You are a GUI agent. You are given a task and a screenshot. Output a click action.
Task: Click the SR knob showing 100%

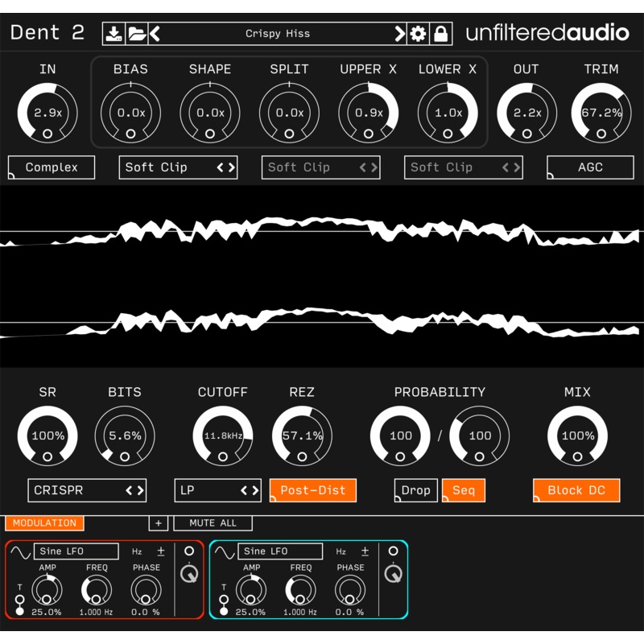point(47,436)
